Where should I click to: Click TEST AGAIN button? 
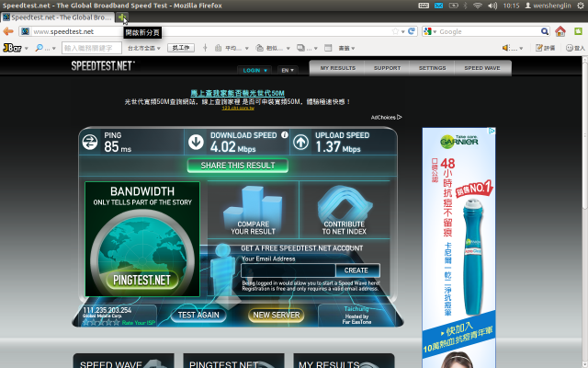tap(198, 315)
